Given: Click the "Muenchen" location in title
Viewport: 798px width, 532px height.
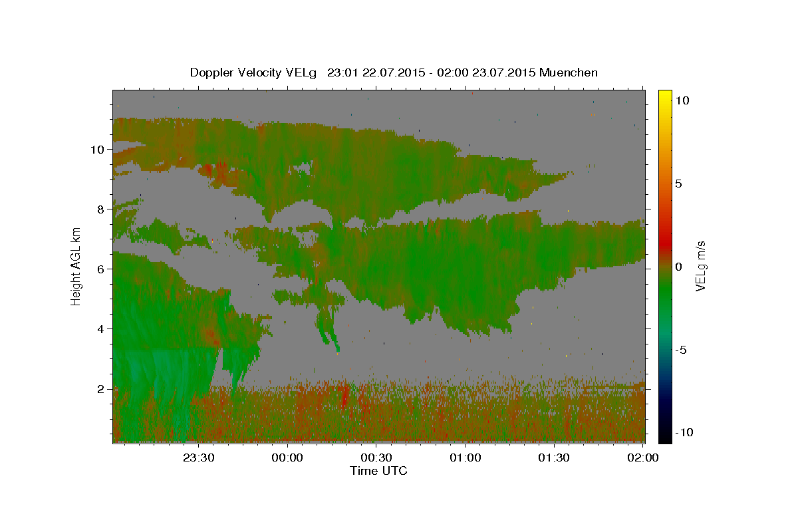Looking at the screenshot, I should click(x=569, y=72).
